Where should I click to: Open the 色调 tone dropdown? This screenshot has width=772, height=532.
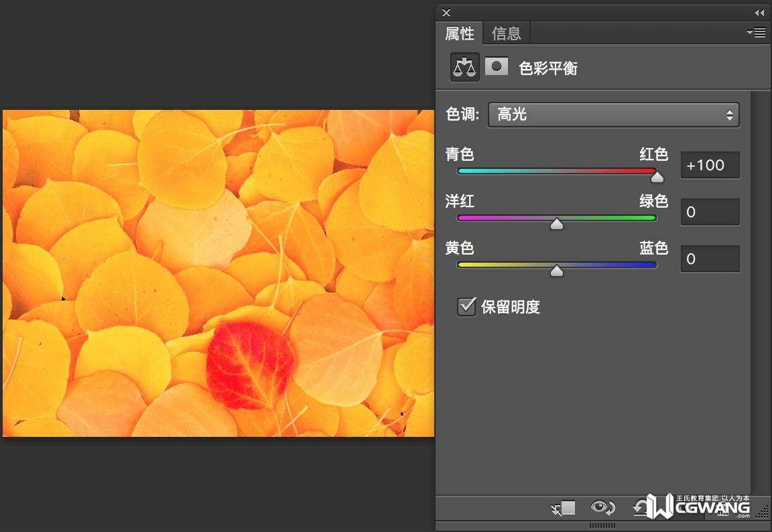coord(613,115)
